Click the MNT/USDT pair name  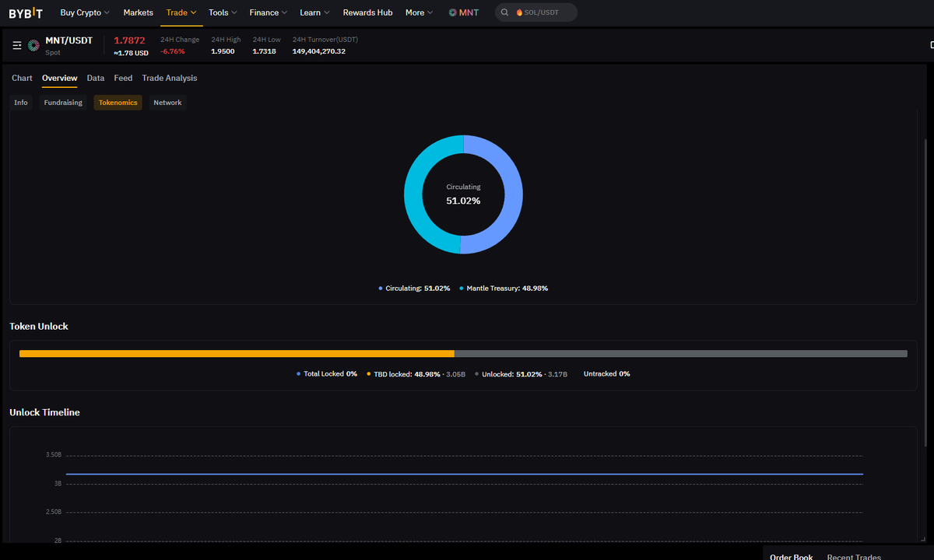point(68,40)
